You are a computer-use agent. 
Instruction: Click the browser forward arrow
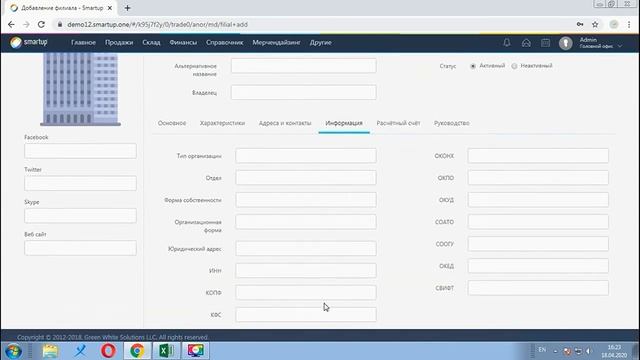[26, 24]
